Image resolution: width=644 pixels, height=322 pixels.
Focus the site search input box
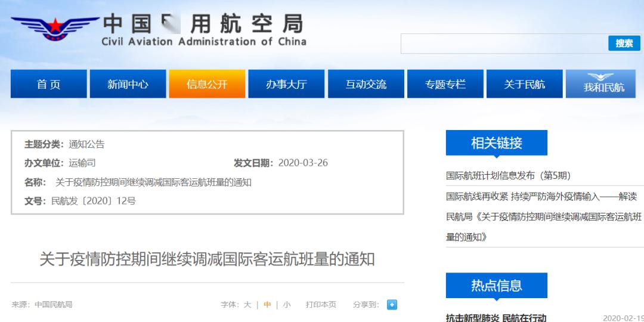coord(504,44)
